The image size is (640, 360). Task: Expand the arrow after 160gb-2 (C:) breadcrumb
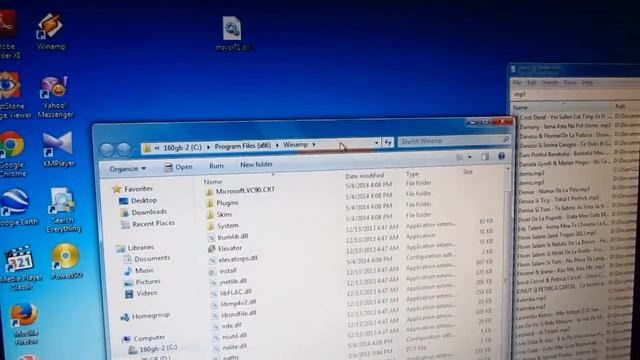click(208, 147)
